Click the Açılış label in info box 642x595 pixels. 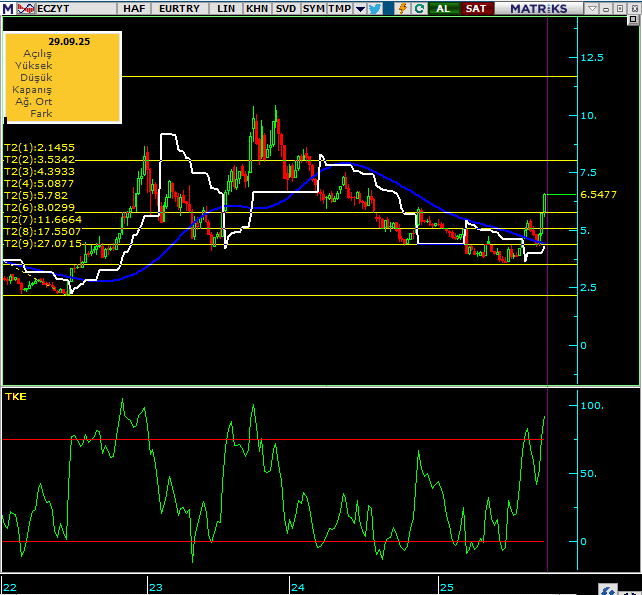[x=37, y=54]
